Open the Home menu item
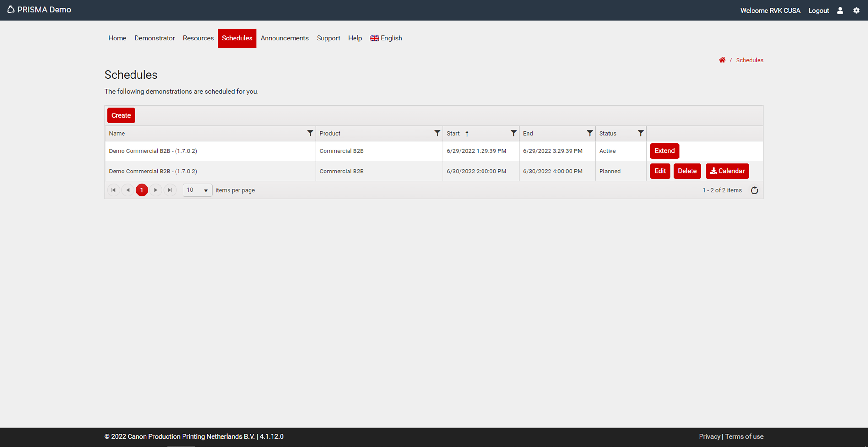The image size is (868, 447). coord(117,38)
